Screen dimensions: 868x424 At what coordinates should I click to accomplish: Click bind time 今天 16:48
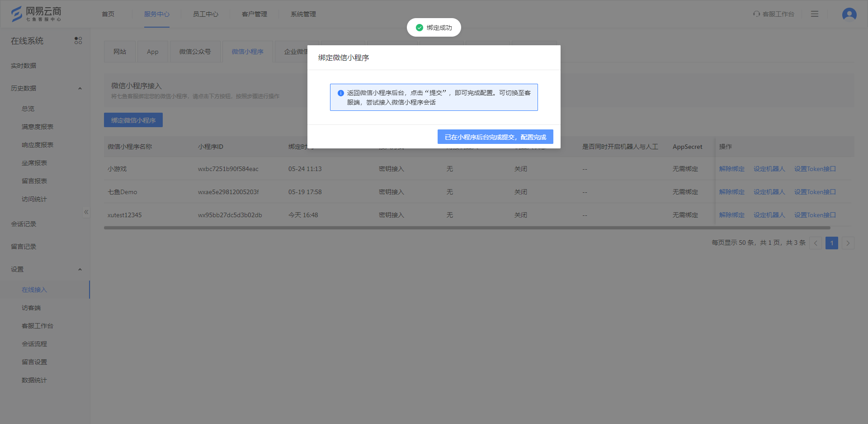(x=303, y=215)
